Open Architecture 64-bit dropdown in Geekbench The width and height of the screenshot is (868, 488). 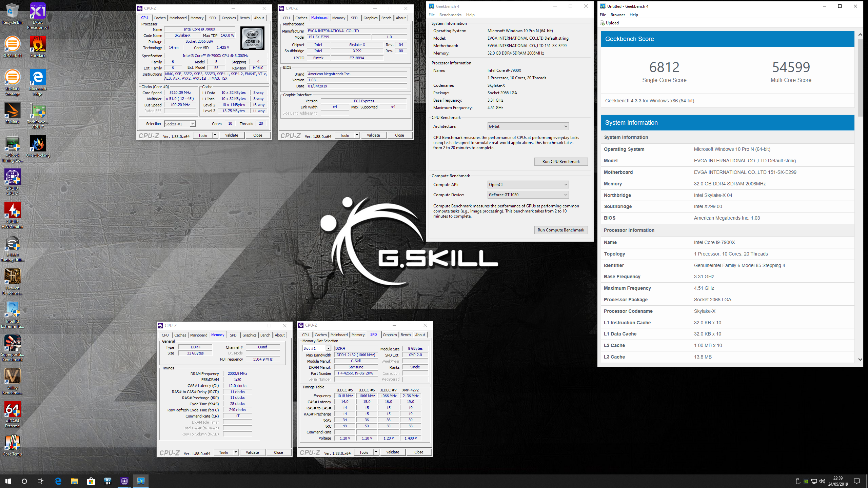[528, 126]
